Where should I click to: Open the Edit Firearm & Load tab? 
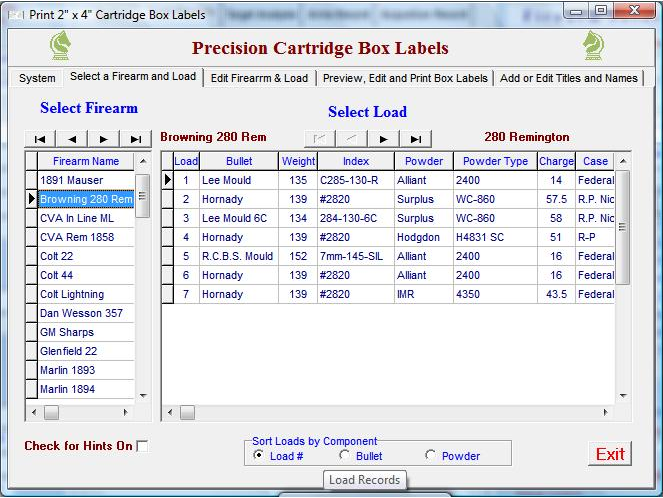tap(259, 78)
